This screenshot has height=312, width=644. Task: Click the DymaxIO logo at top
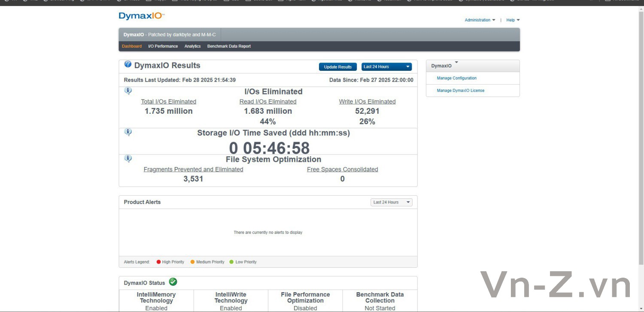tap(142, 16)
